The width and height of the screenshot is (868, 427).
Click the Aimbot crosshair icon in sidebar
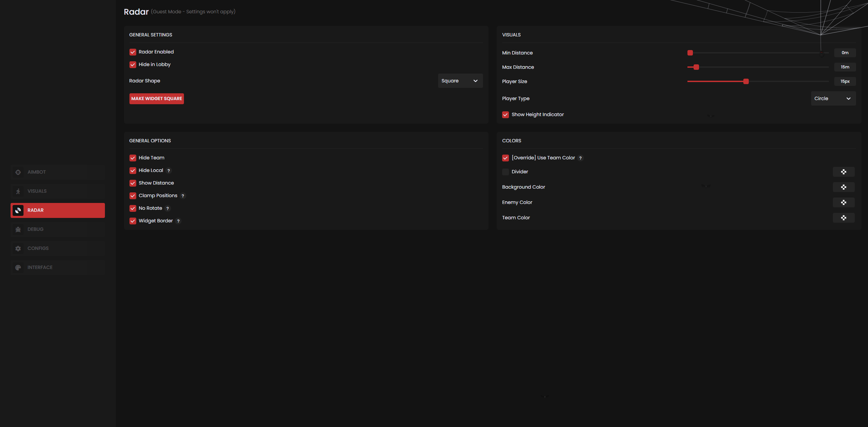tap(18, 172)
